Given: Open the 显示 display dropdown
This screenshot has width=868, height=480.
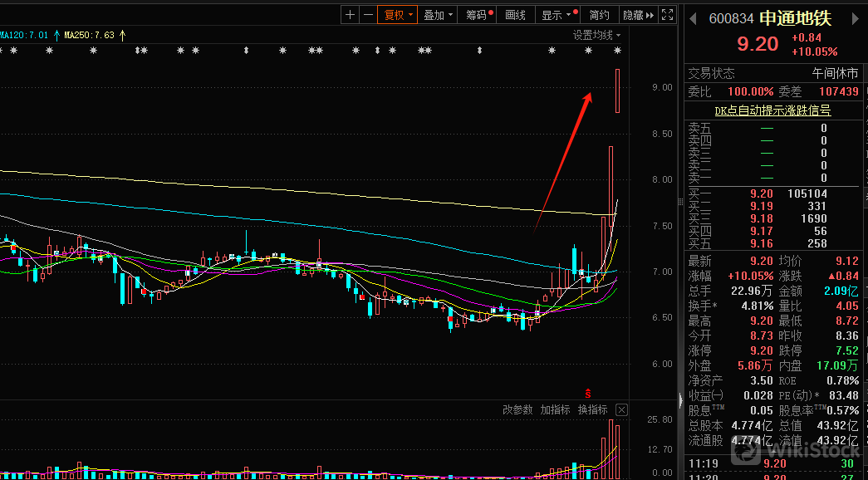Looking at the screenshot, I should pos(556,15).
